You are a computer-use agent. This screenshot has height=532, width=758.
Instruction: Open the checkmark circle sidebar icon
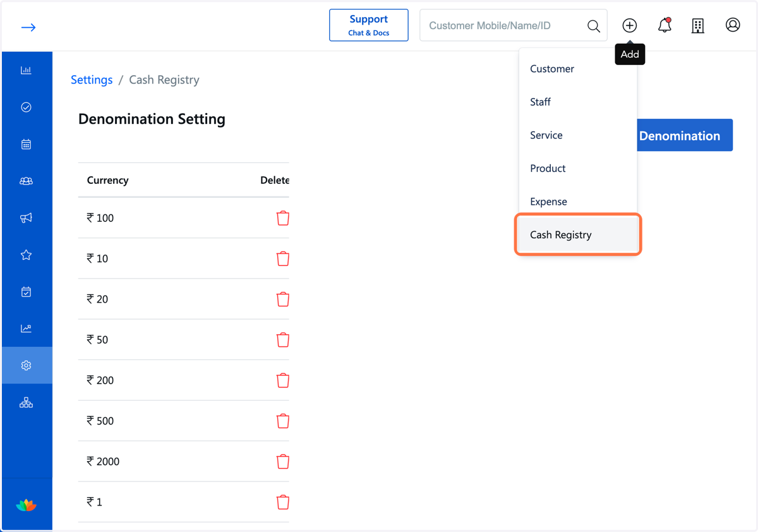26,107
